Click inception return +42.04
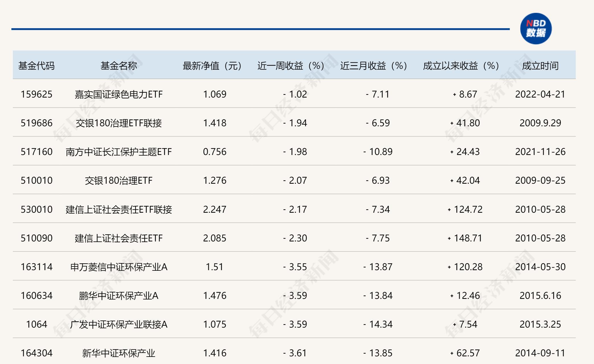This screenshot has width=594, height=364. pyautogui.click(x=465, y=180)
